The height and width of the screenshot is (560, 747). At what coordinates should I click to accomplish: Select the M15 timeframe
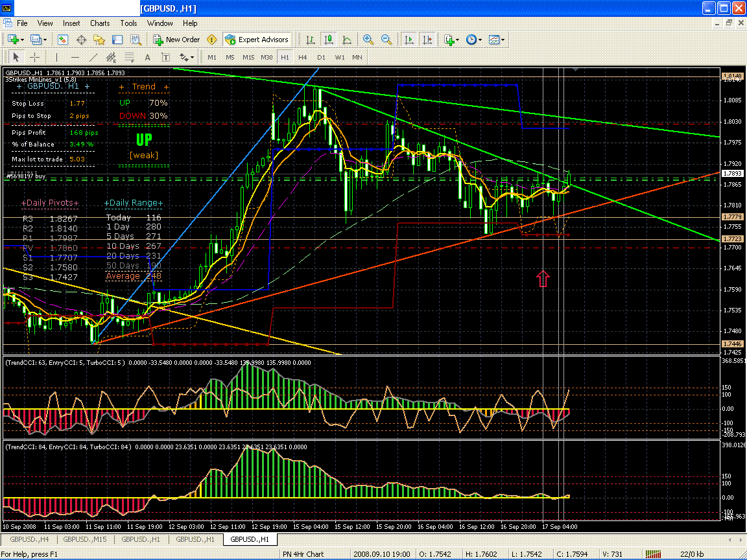tap(248, 58)
